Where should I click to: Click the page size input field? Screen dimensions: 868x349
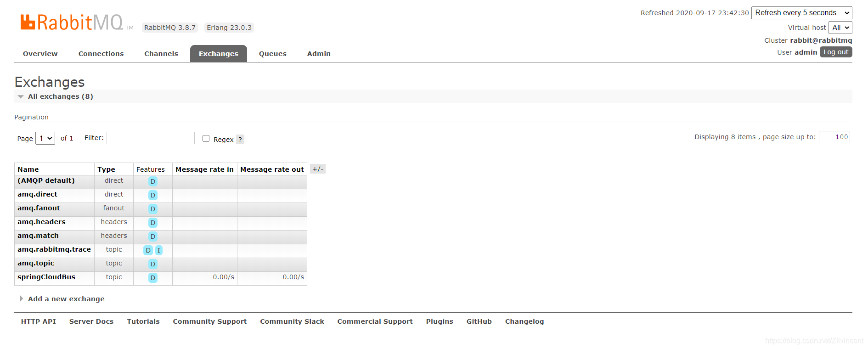834,137
